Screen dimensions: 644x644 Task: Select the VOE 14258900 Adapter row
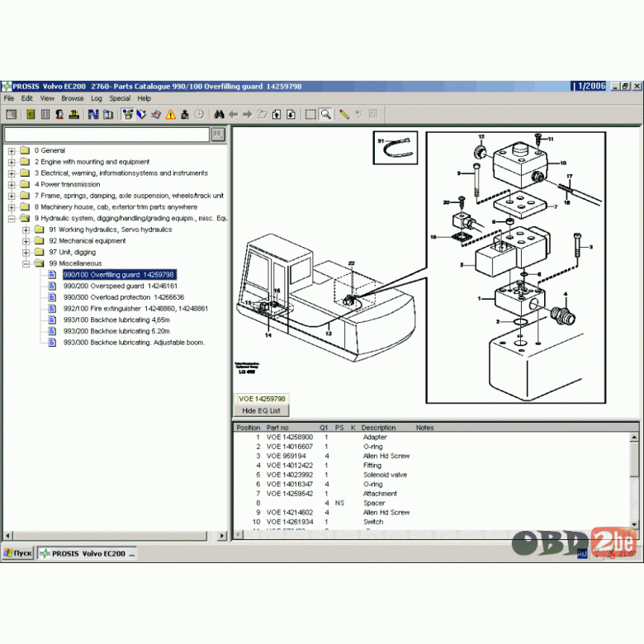point(431,437)
